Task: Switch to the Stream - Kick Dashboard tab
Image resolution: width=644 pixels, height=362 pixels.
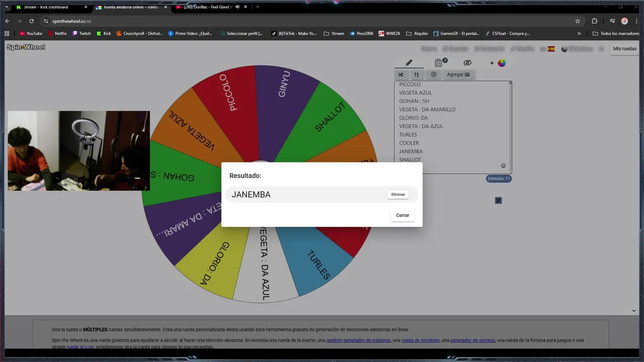Action: [46, 7]
